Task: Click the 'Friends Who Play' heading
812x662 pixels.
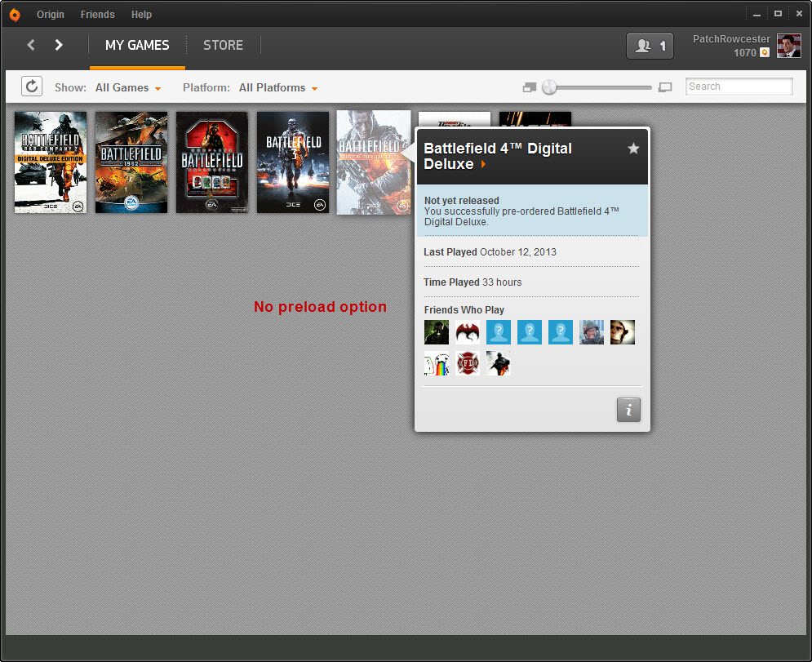Action: coord(464,309)
